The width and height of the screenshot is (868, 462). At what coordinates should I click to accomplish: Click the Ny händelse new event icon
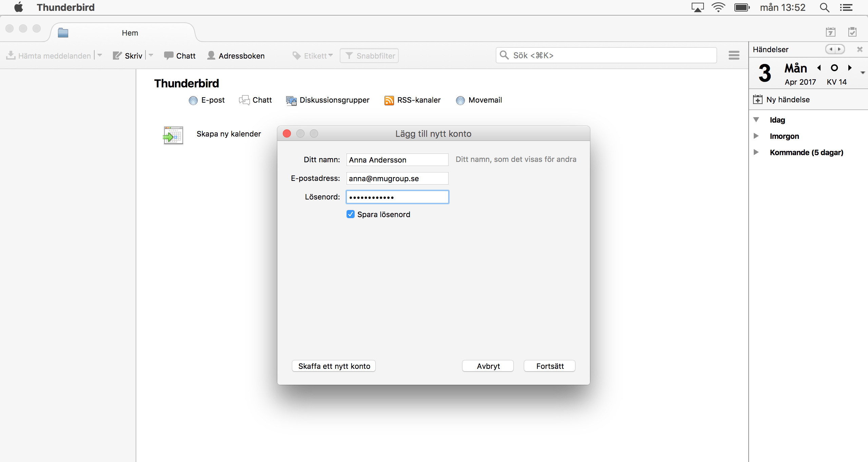click(x=758, y=100)
